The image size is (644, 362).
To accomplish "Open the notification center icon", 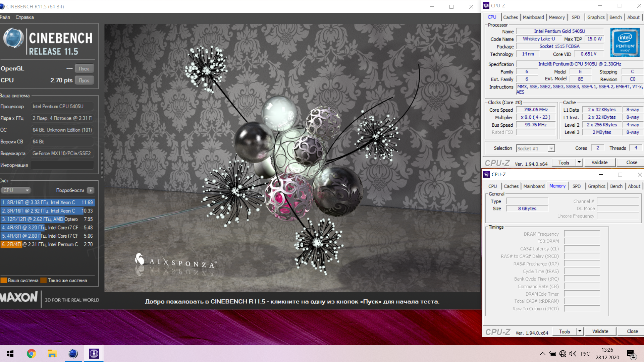I will coord(631,354).
